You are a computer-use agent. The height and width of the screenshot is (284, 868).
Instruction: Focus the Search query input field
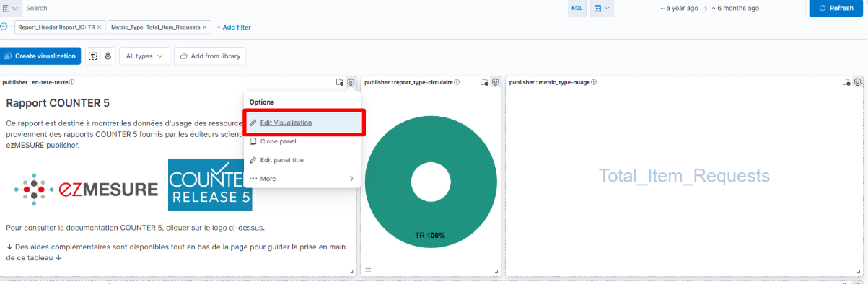pos(294,8)
